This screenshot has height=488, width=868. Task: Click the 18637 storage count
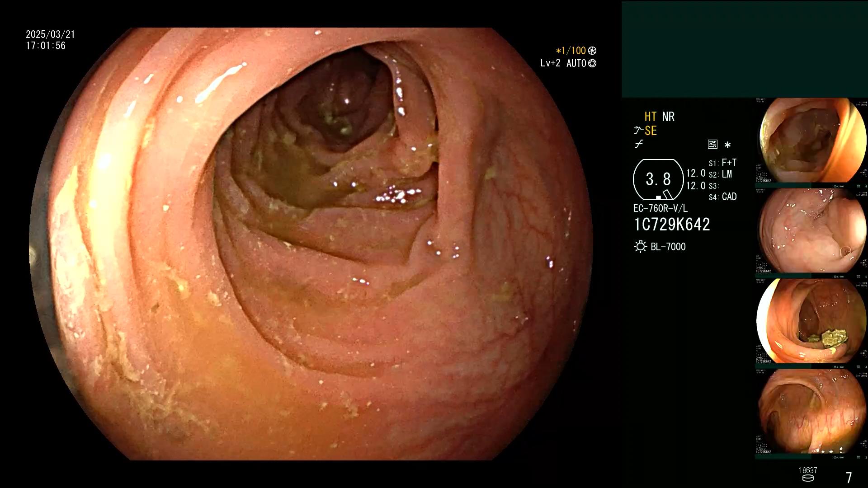[808, 470]
